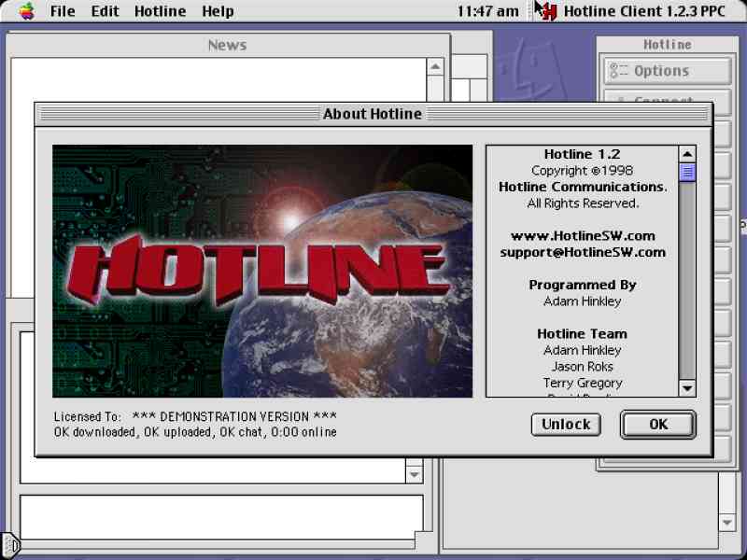Click the control strip tab at bottom-left
Screen dimensions: 747x560
tap(9, 543)
